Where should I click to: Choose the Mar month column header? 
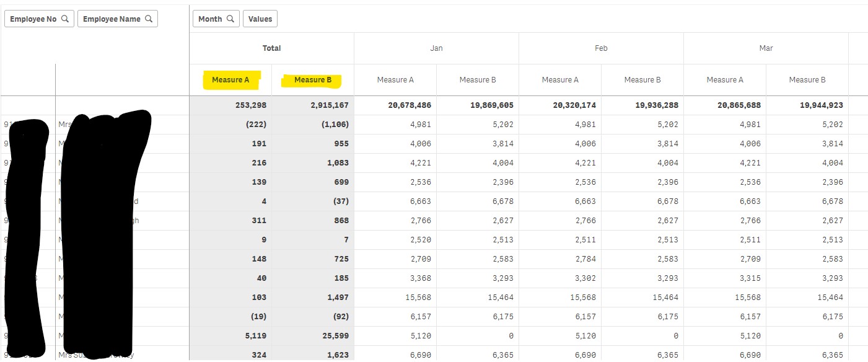766,48
